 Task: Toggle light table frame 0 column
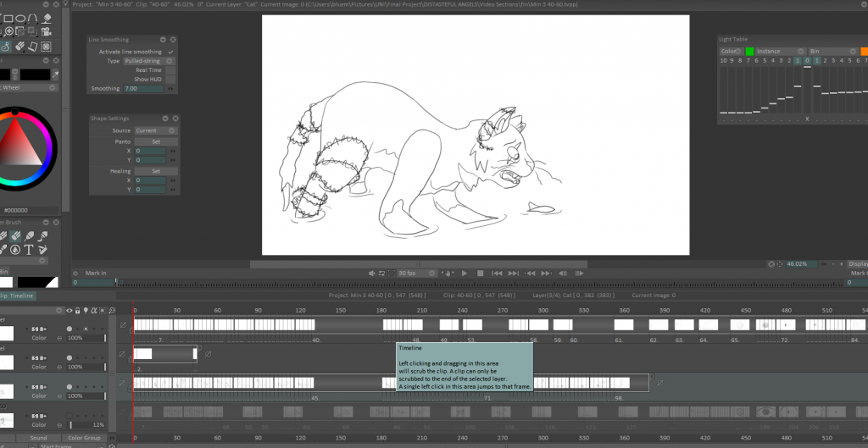point(807,60)
